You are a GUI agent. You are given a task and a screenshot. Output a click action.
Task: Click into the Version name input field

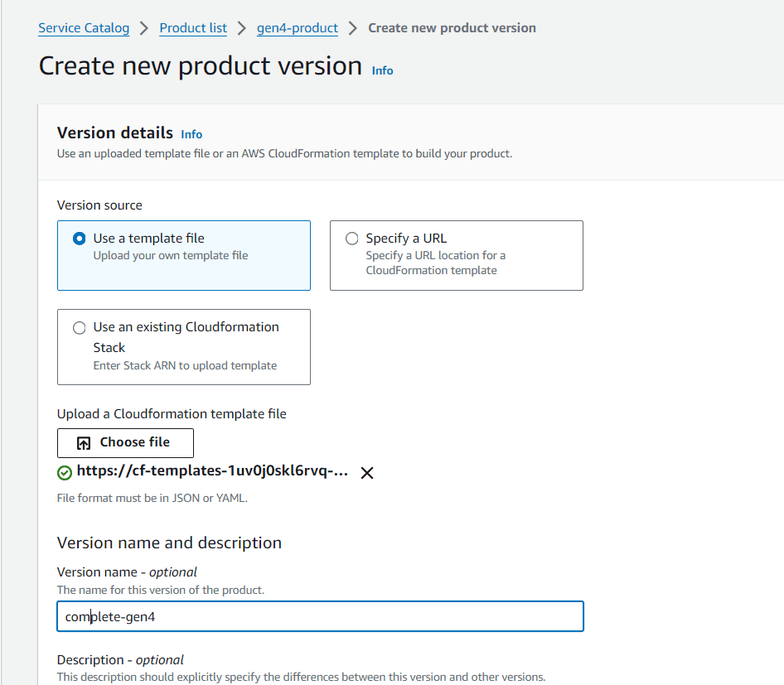tap(320, 616)
